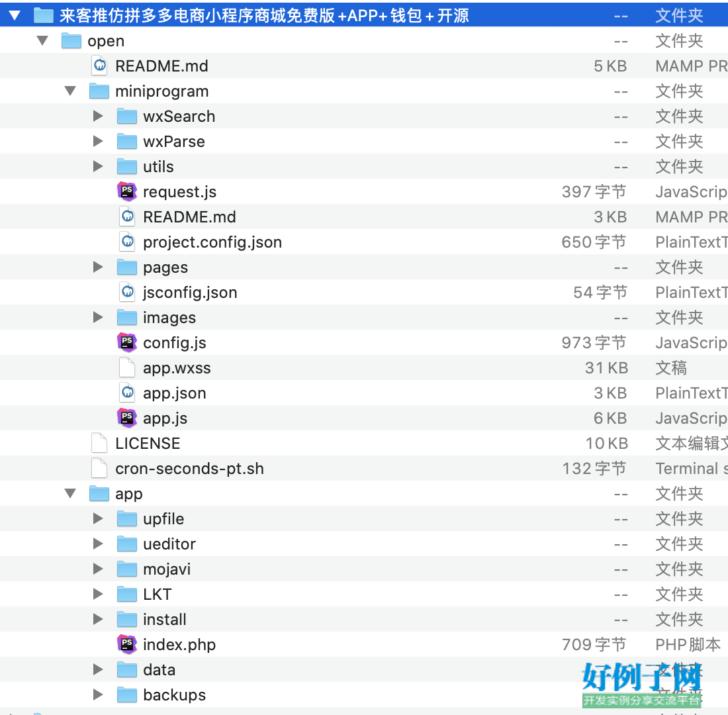Expand the data folder triangle
The image size is (728, 715).
tap(97, 669)
